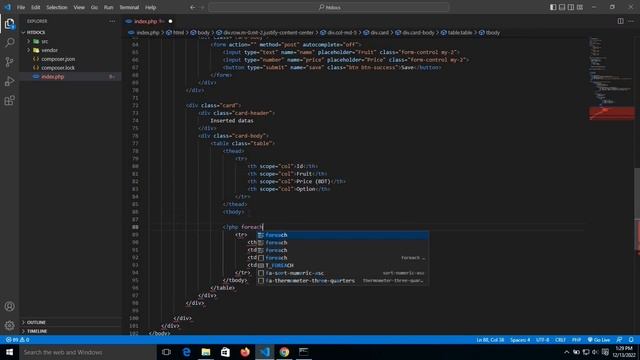Screen dimensions: 640x360
Task: Open composer.json in the explorer
Action: pos(58,59)
